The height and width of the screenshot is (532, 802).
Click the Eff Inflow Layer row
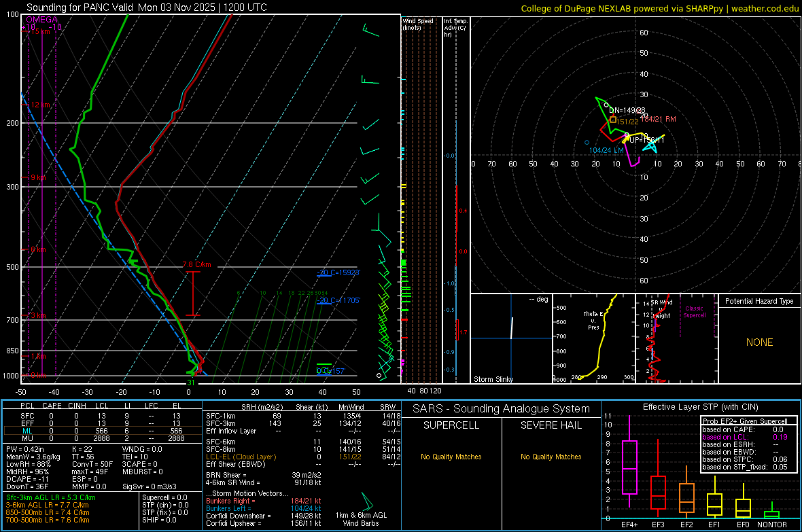coord(303,431)
